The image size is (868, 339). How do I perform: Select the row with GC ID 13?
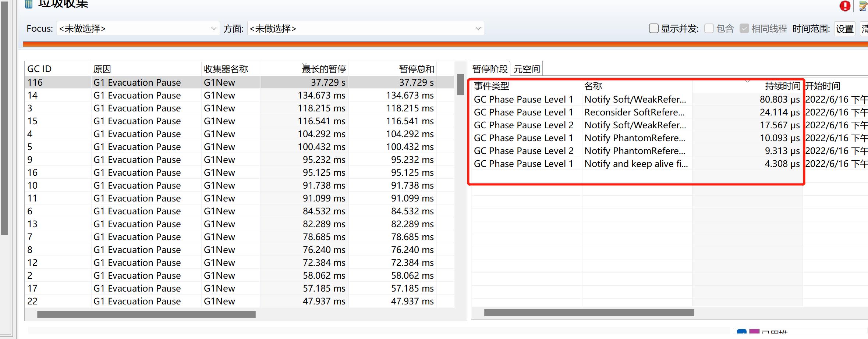point(239,224)
